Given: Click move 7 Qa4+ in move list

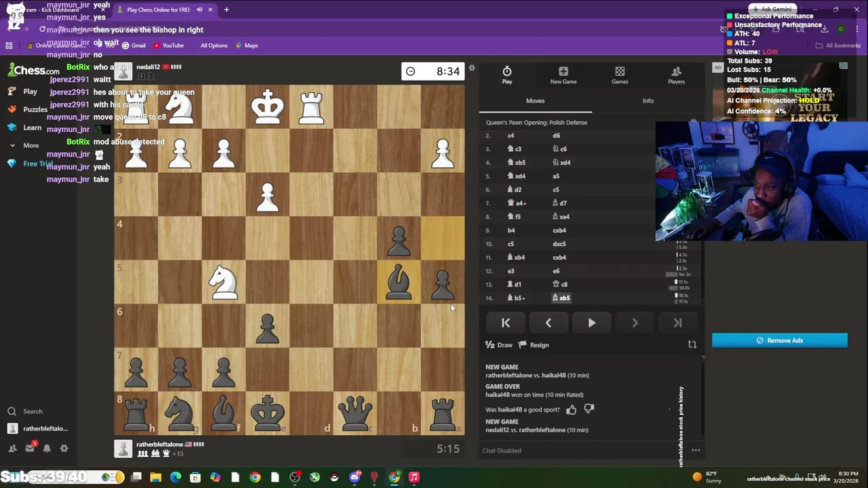Looking at the screenshot, I should [517, 203].
